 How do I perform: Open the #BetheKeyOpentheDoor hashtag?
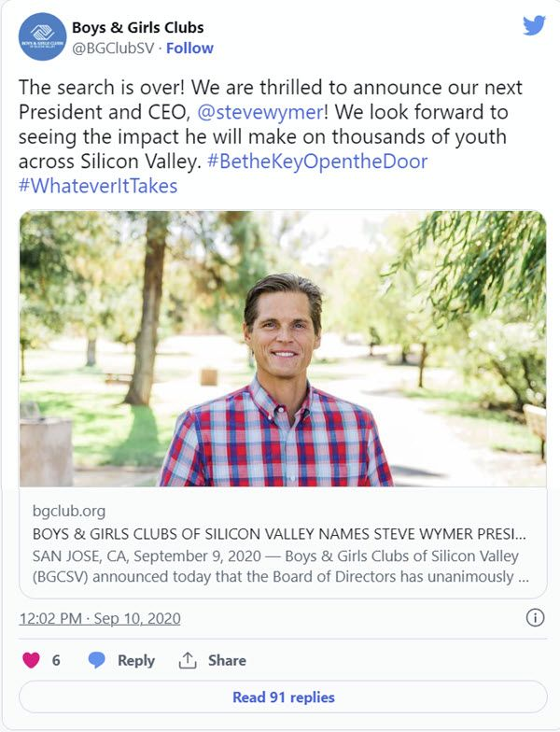pyautogui.click(x=317, y=162)
